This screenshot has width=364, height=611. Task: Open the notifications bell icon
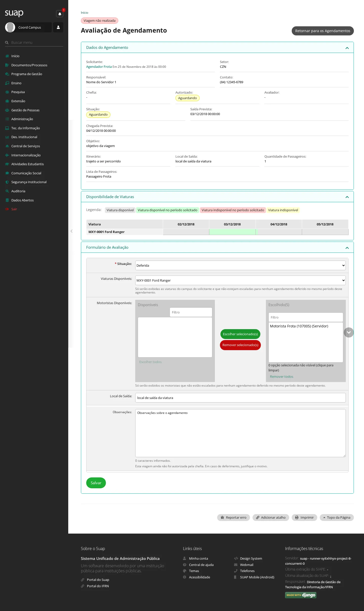60,14
